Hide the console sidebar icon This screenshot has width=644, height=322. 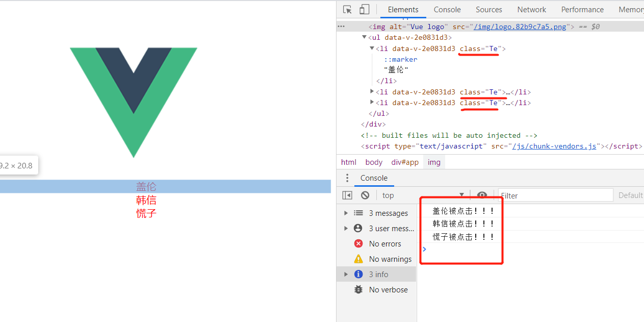347,195
